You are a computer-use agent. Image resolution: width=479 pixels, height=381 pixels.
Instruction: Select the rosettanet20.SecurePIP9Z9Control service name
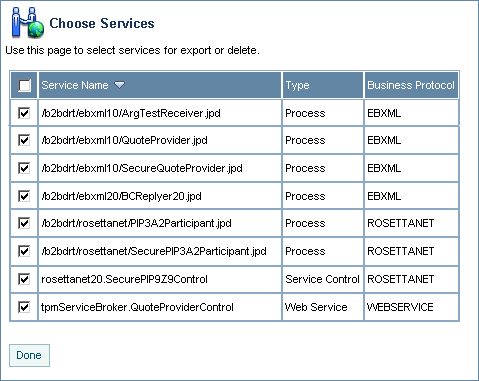[124, 279]
